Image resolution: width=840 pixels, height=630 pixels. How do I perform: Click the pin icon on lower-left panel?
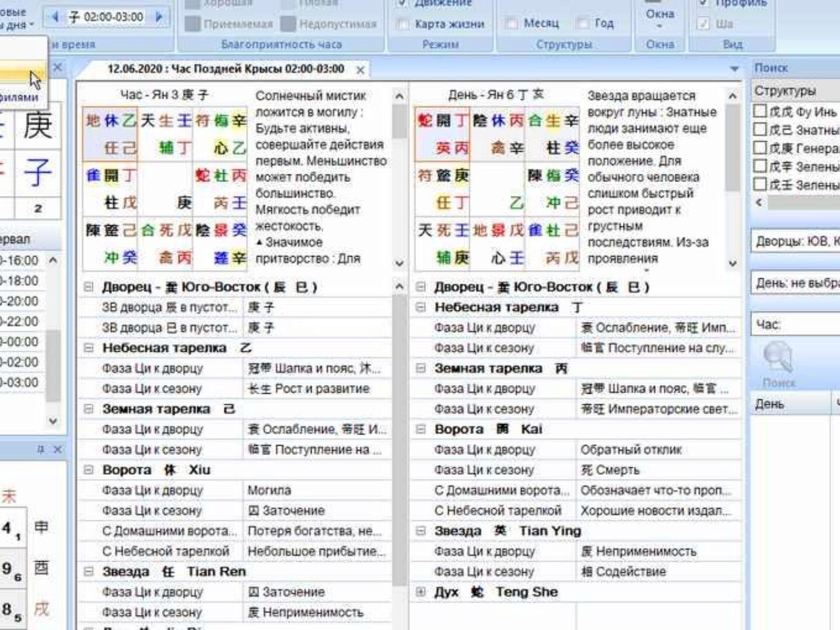tap(40, 449)
